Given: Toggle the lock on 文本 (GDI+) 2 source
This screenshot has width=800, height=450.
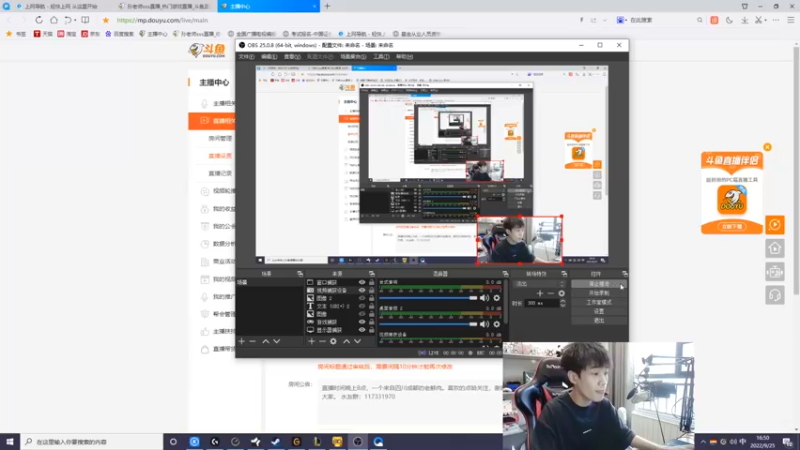Looking at the screenshot, I should [371, 306].
